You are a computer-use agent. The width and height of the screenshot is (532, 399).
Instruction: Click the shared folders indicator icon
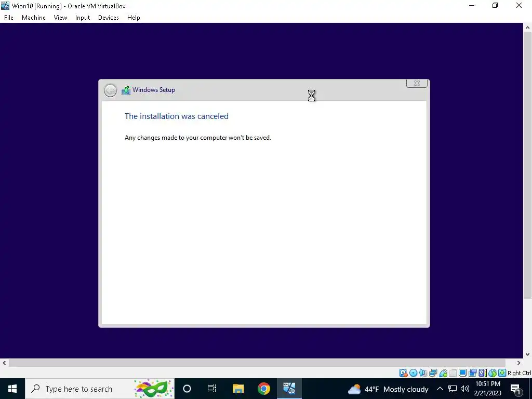[x=453, y=373]
